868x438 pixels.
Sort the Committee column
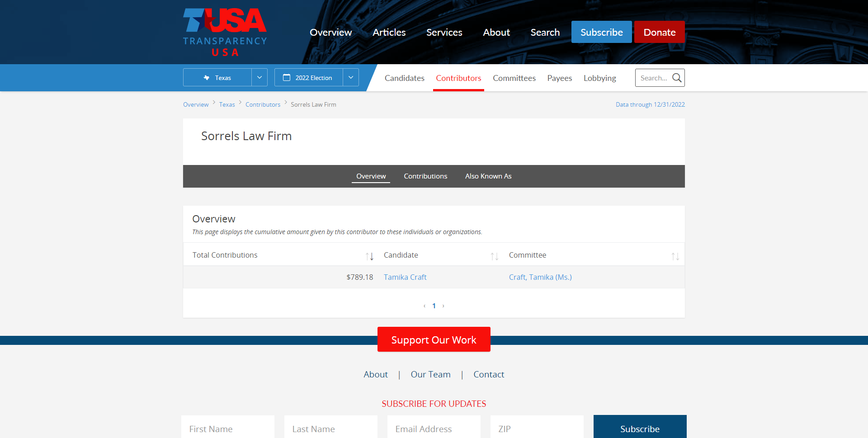coord(675,256)
